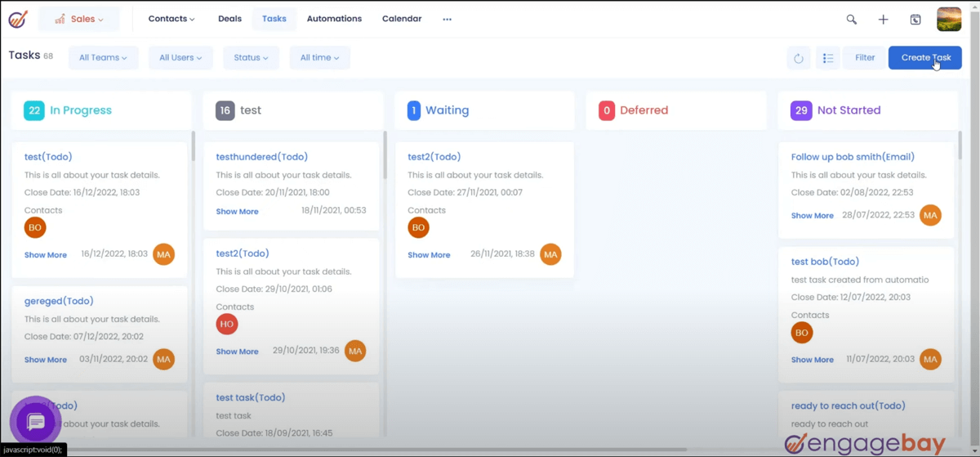Open the timer icon in the top bar
980x457 pixels.
[x=915, y=19]
